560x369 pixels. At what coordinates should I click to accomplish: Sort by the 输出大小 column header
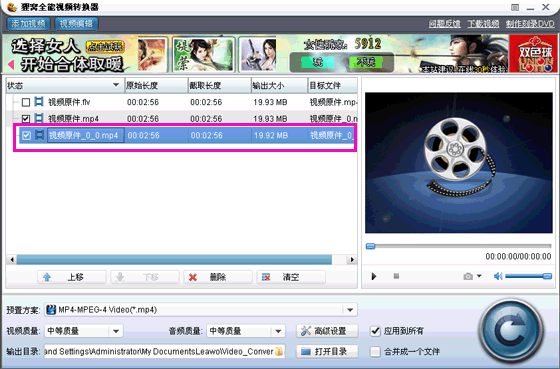[279, 85]
